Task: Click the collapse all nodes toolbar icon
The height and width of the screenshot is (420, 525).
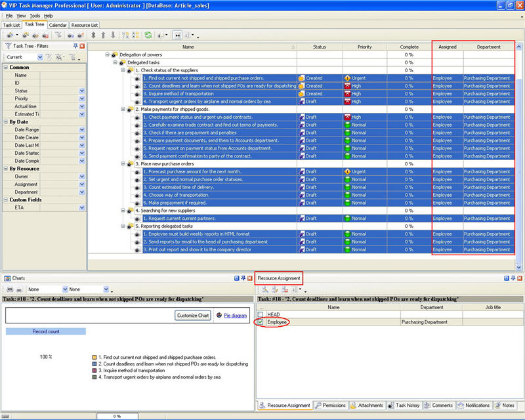Action: click(x=136, y=35)
